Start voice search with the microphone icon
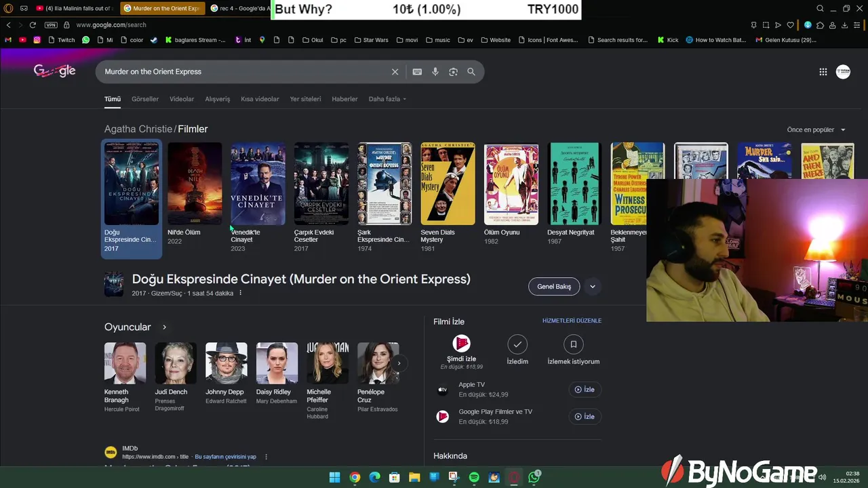This screenshot has width=868, height=488. 435,72
